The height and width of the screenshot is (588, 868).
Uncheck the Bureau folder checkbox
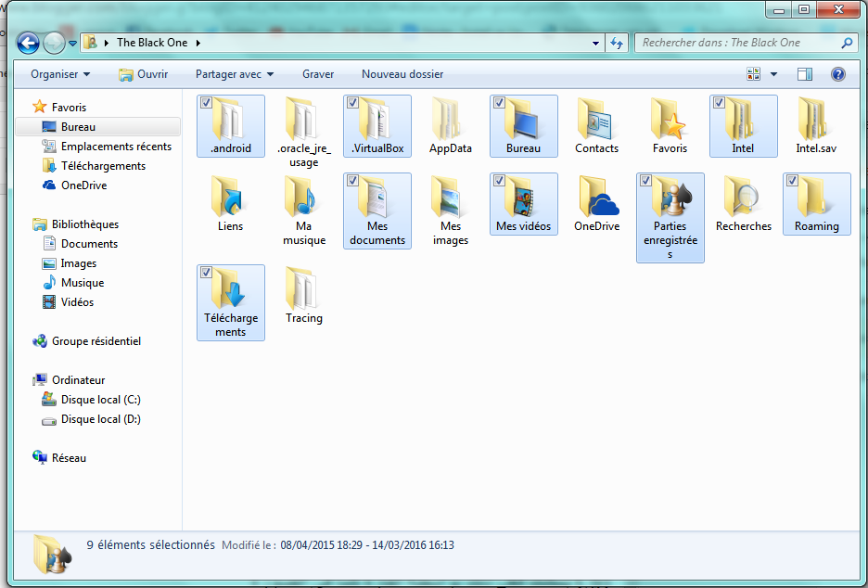coord(499,102)
